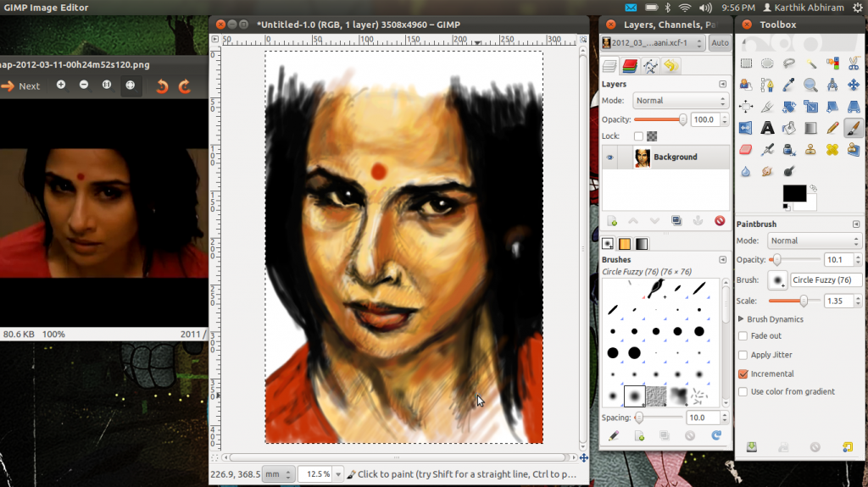Select the Scale tool
868x487 pixels.
[810, 107]
